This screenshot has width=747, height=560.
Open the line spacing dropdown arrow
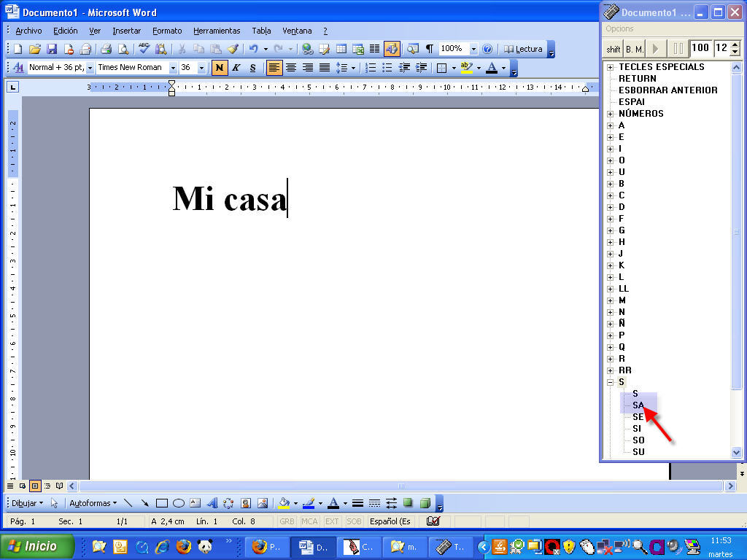click(353, 68)
